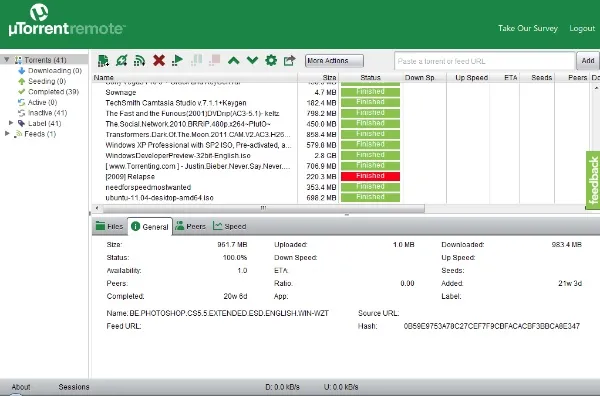Image resolution: width=600 pixels, height=396 pixels.
Task: Click the Pause torrent icon
Action: tap(196, 60)
